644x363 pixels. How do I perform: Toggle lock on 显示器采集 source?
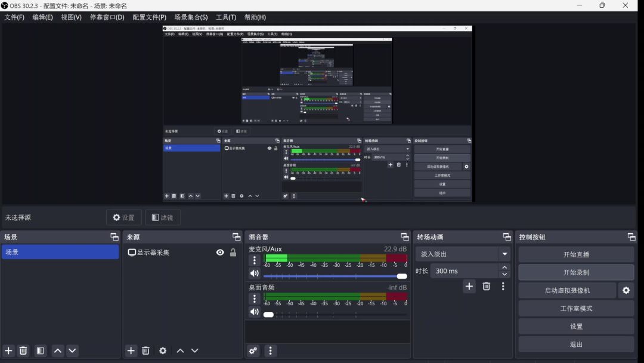(233, 253)
